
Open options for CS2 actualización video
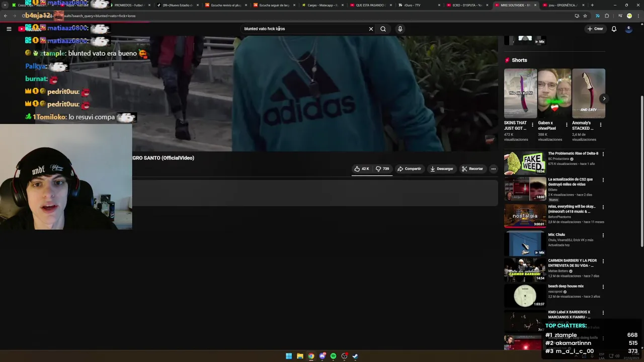pyautogui.click(x=603, y=180)
